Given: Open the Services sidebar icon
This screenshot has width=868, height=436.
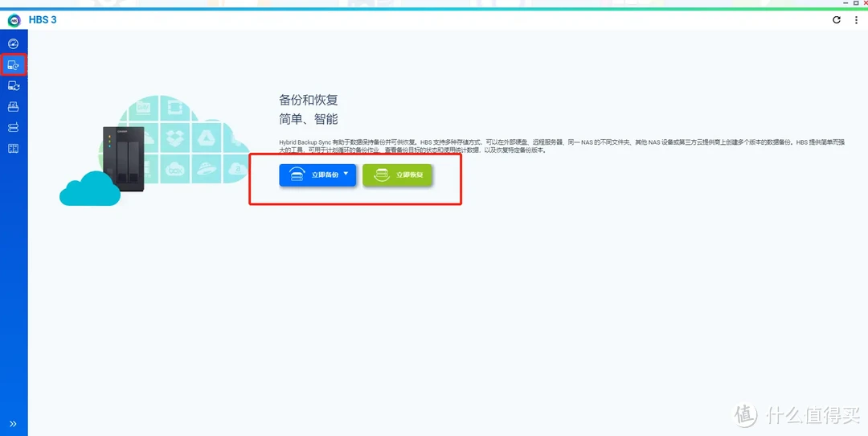Looking at the screenshot, I should pyautogui.click(x=14, y=127).
